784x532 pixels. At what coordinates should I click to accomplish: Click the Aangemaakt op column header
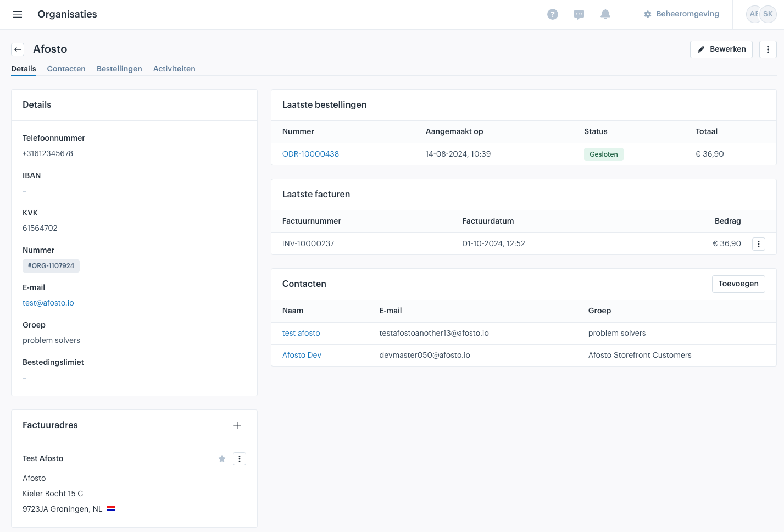[454, 132]
